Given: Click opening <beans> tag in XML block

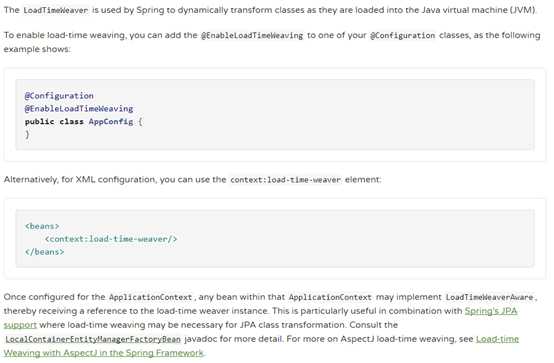Looking at the screenshot, I should pyautogui.click(x=42, y=226).
